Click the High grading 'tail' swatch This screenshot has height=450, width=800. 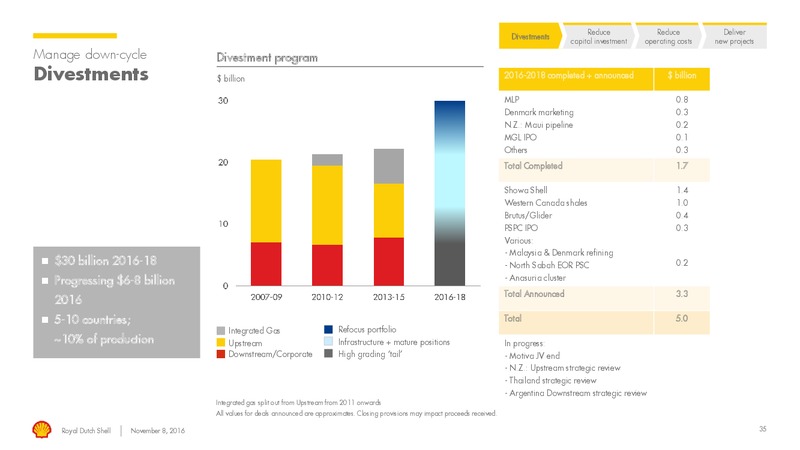(329, 354)
